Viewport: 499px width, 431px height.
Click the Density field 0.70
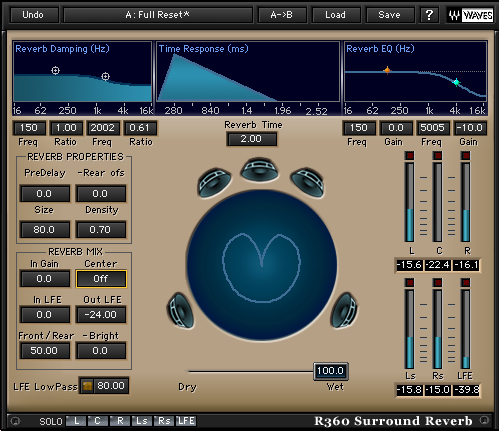pyautogui.click(x=101, y=230)
